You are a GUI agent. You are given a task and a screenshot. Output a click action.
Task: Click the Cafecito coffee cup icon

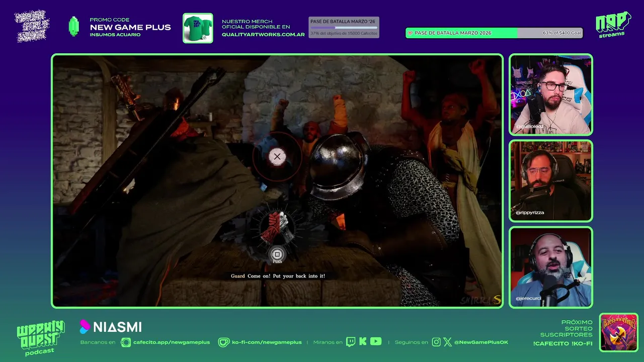click(126, 342)
